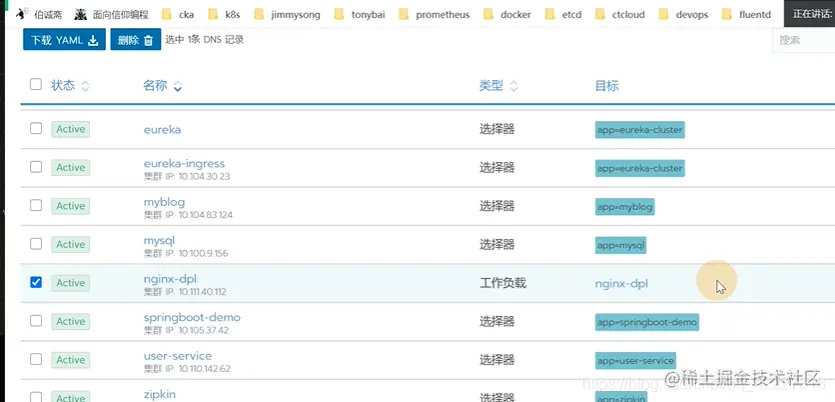The height and width of the screenshot is (402, 835).
Task: Click the app=springboot-demo selector tag
Action: click(x=647, y=322)
